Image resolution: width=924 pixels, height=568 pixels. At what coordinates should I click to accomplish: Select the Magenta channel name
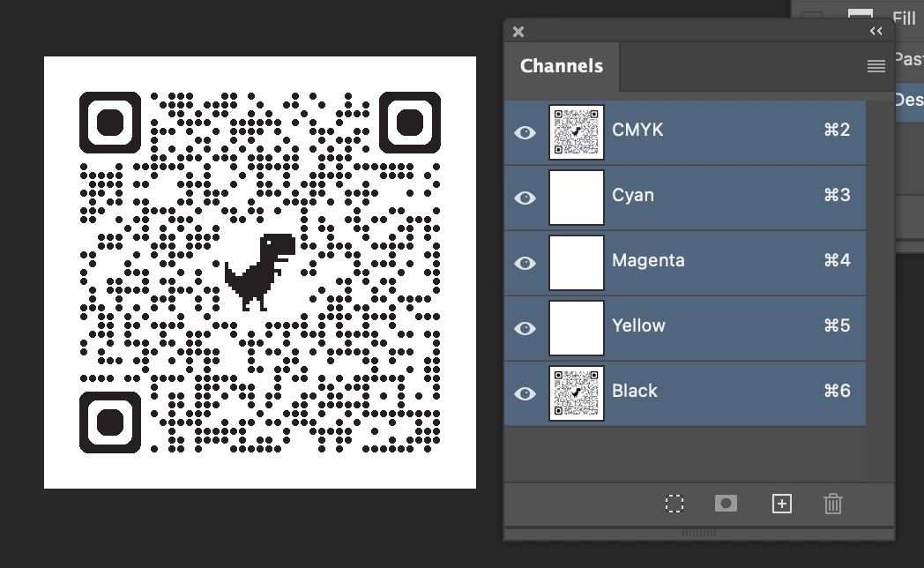pyautogui.click(x=648, y=260)
